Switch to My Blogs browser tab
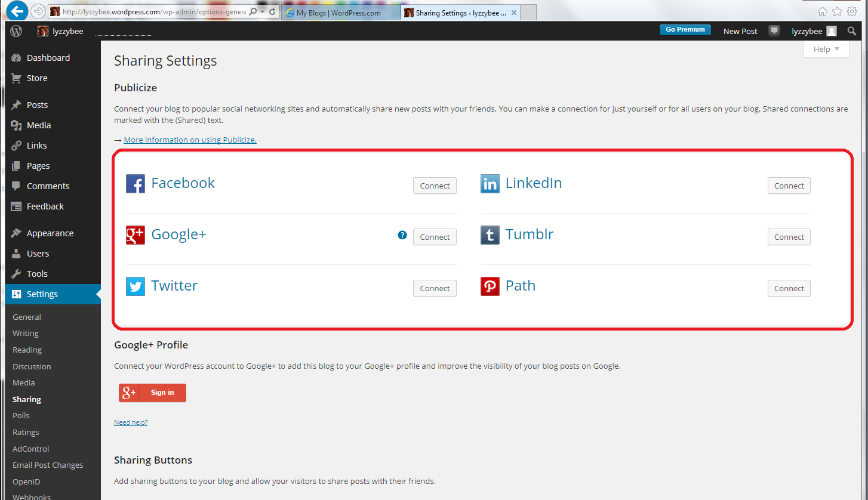 pyautogui.click(x=340, y=13)
